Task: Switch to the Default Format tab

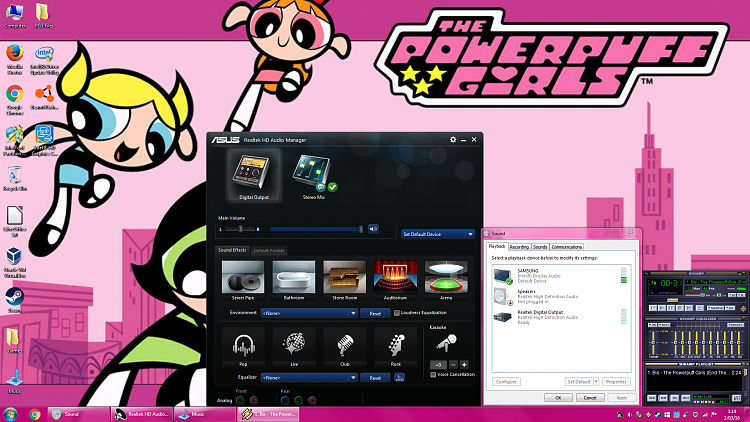Action: pyautogui.click(x=269, y=250)
